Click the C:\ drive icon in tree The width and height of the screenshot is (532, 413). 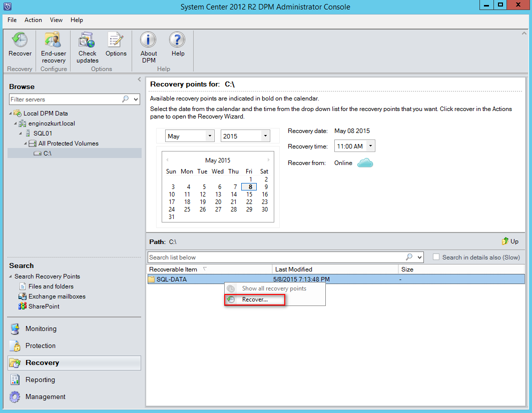pyautogui.click(x=38, y=153)
